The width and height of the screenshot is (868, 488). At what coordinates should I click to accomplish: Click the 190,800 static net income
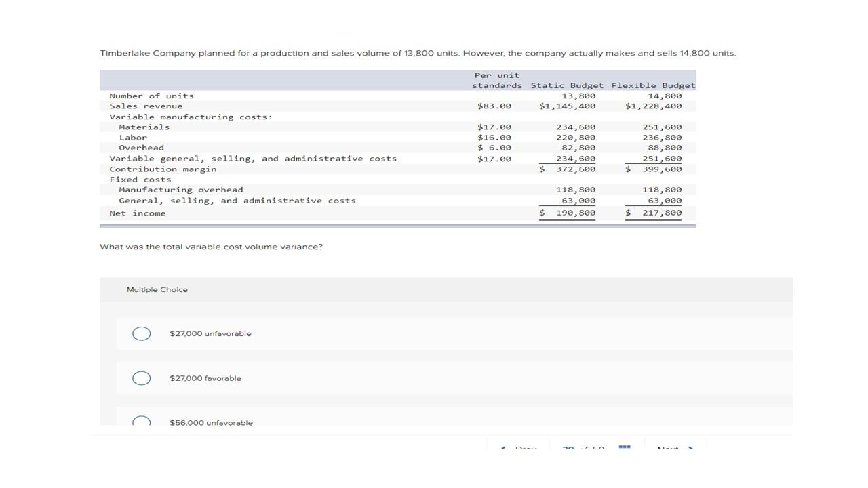pos(568,213)
